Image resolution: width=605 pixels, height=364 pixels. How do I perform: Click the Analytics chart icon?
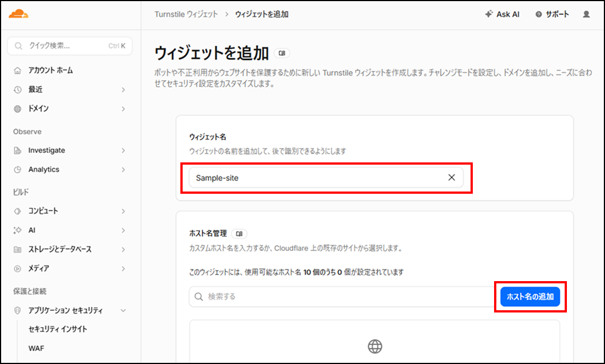17,170
